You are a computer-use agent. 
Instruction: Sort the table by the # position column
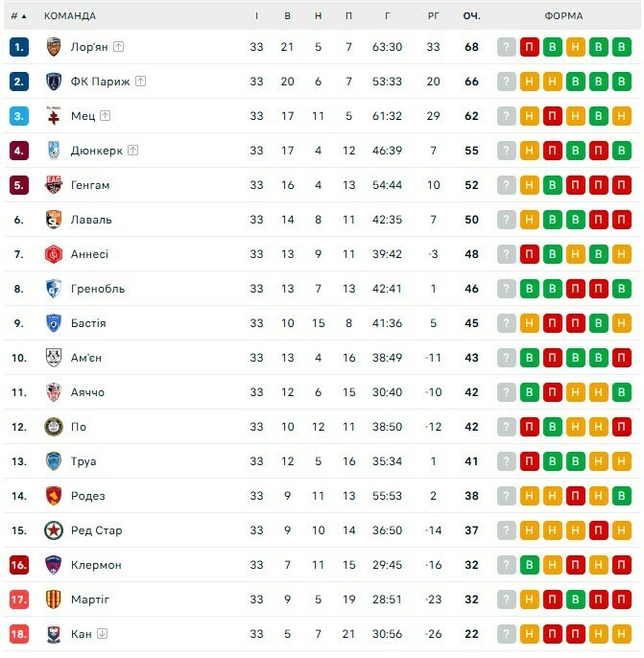point(18,16)
